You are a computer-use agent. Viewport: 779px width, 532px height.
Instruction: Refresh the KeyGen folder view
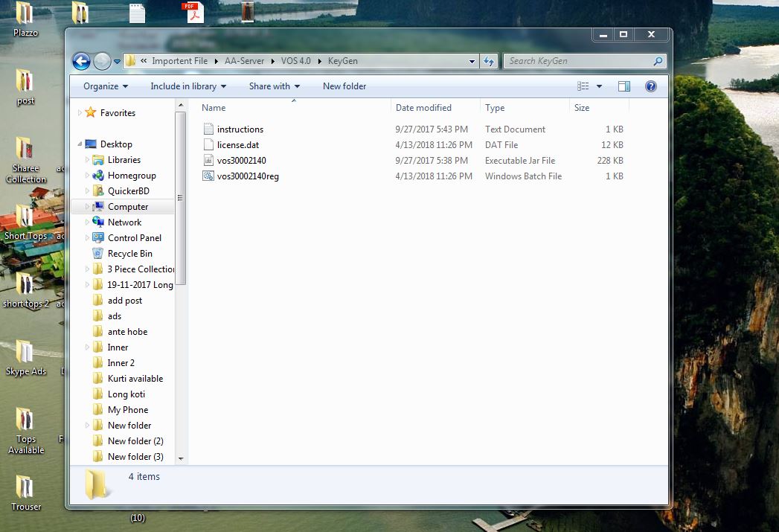(x=489, y=61)
